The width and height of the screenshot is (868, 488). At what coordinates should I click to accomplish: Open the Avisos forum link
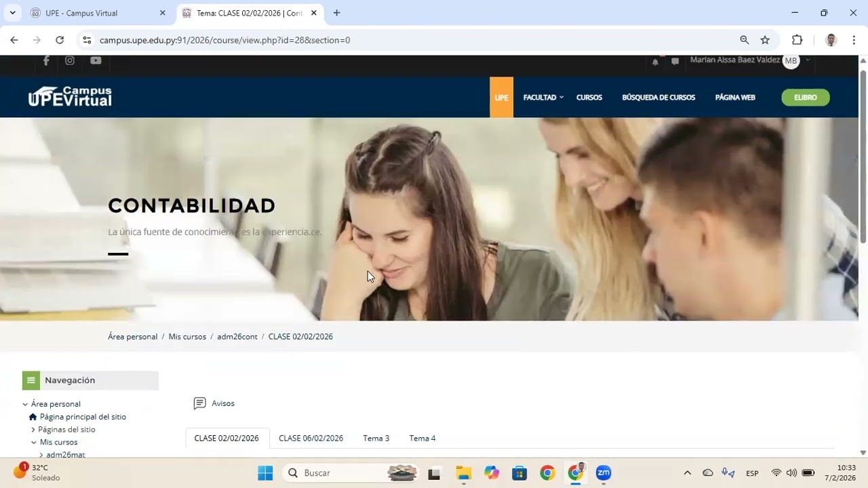click(x=223, y=403)
